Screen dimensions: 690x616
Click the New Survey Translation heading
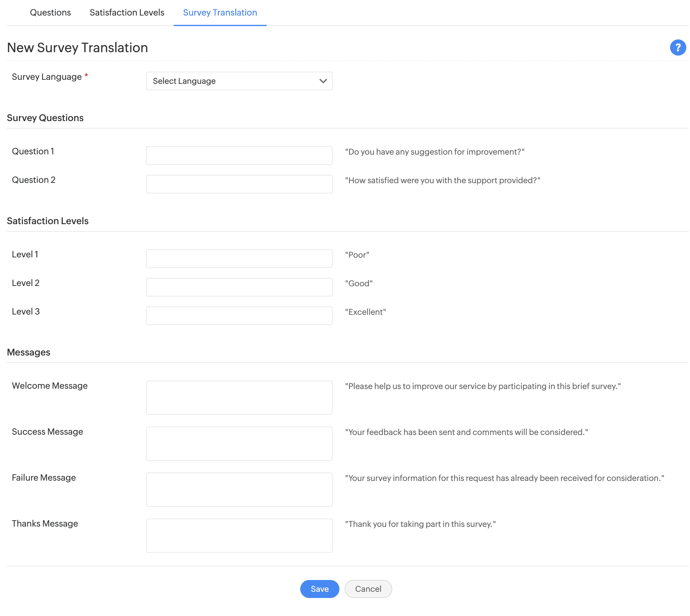[77, 48]
